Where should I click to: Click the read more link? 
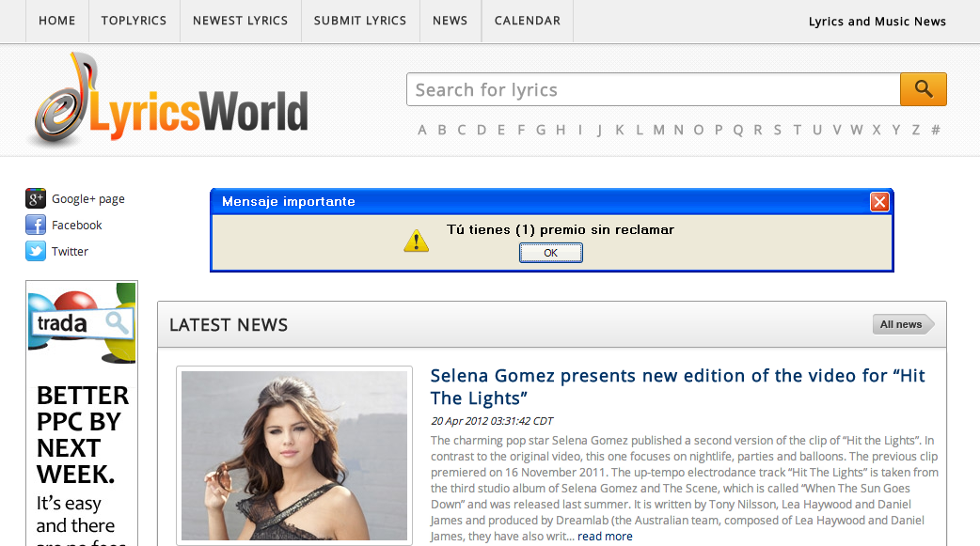coord(605,536)
